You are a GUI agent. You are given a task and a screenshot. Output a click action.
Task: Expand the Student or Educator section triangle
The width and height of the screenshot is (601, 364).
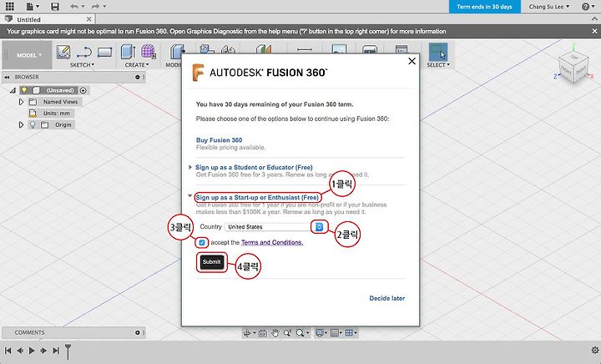click(190, 167)
